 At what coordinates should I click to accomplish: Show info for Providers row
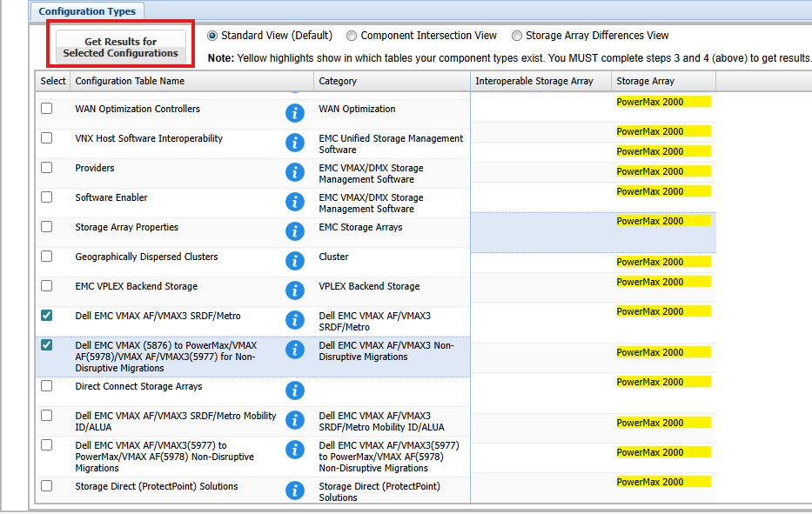coord(295,172)
